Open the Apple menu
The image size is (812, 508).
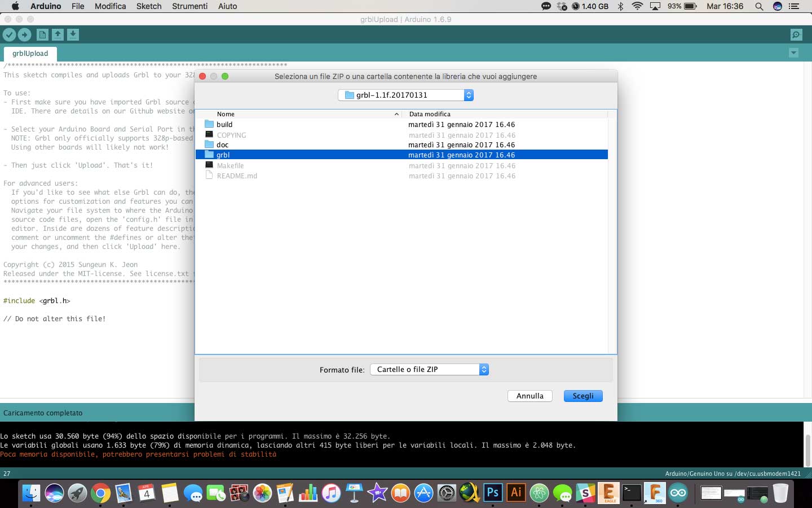coord(15,6)
